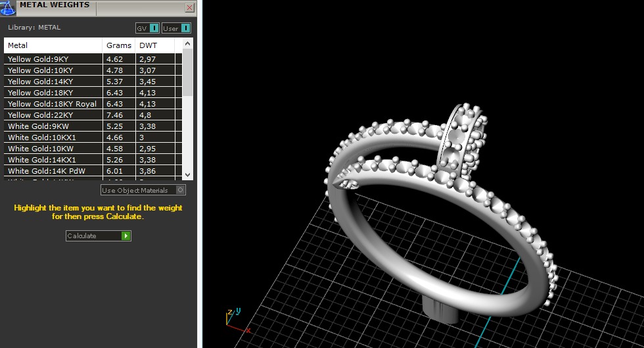Click the Grams column header
This screenshot has height=348, width=644.
119,45
